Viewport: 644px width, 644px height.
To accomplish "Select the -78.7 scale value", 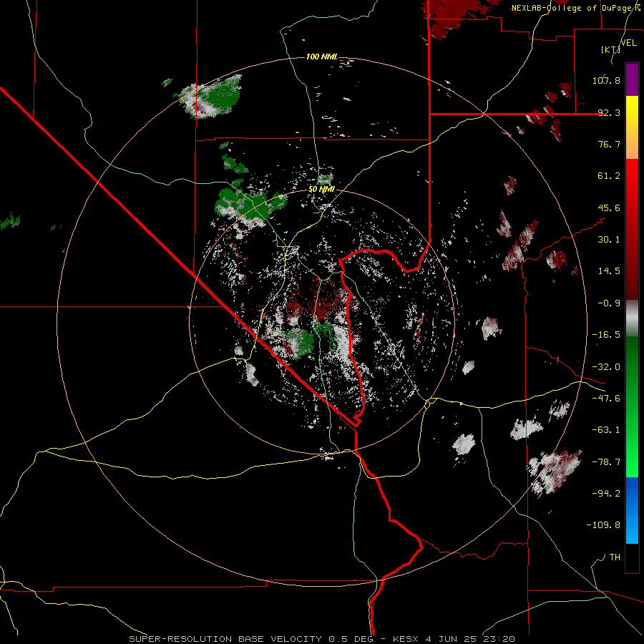I will 606,462.
